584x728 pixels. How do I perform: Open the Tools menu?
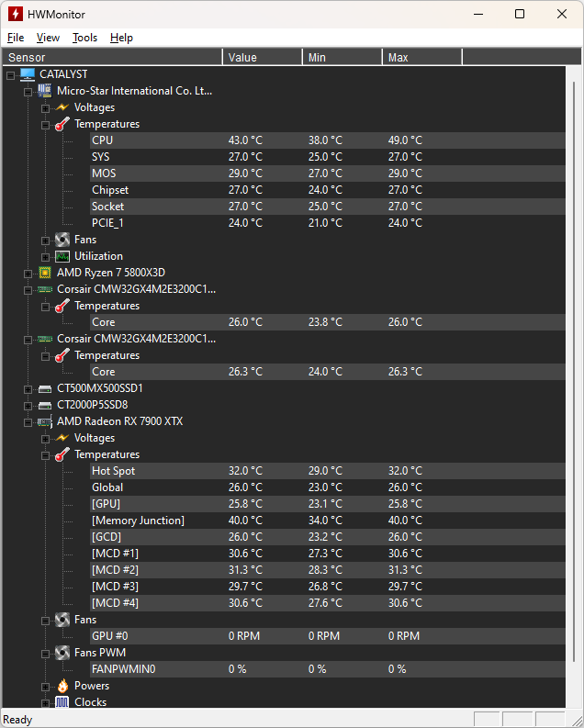coord(85,38)
